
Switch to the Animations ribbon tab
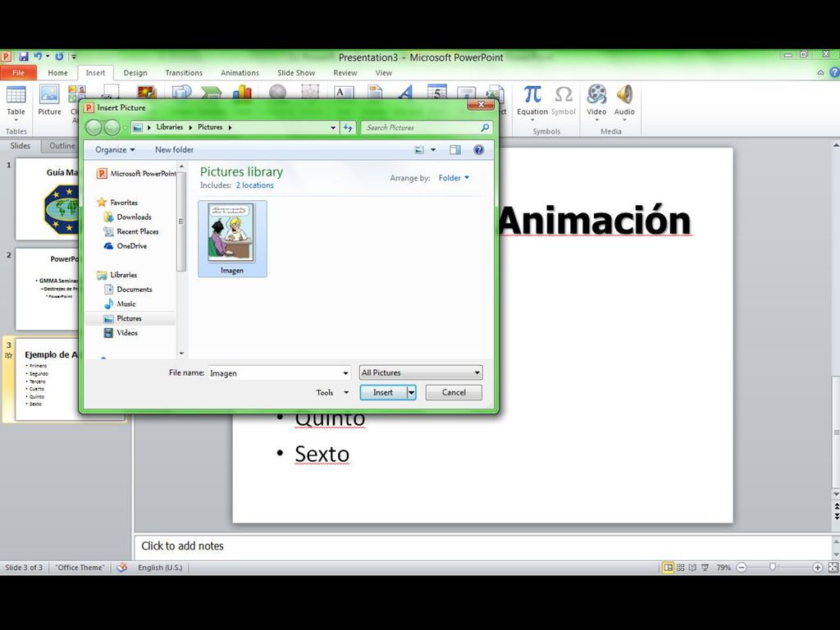tap(240, 73)
